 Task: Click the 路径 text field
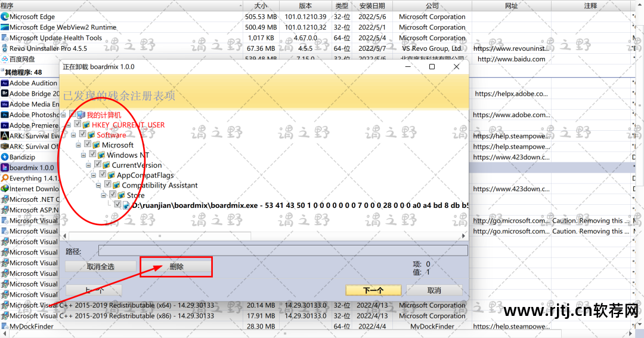tap(283, 251)
